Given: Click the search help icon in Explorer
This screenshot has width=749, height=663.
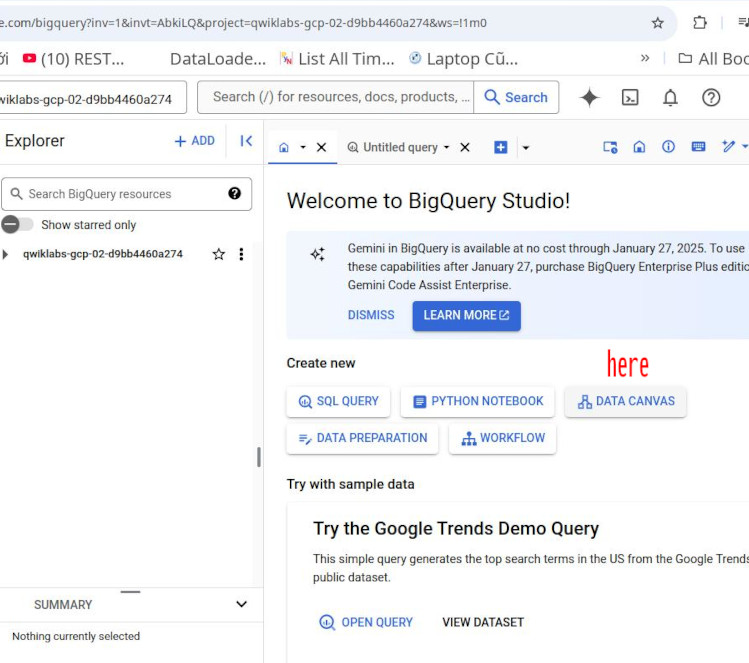Looking at the screenshot, I should pyautogui.click(x=235, y=193).
